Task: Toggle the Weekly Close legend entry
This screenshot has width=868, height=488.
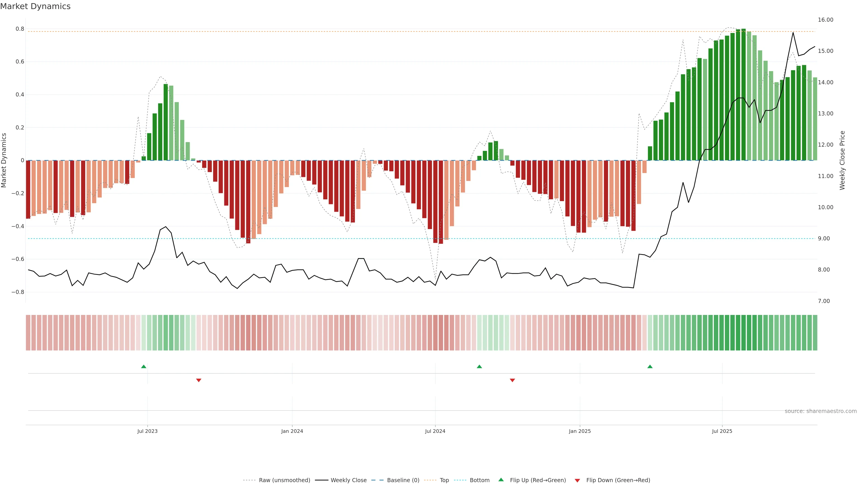Action: point(348,480)
